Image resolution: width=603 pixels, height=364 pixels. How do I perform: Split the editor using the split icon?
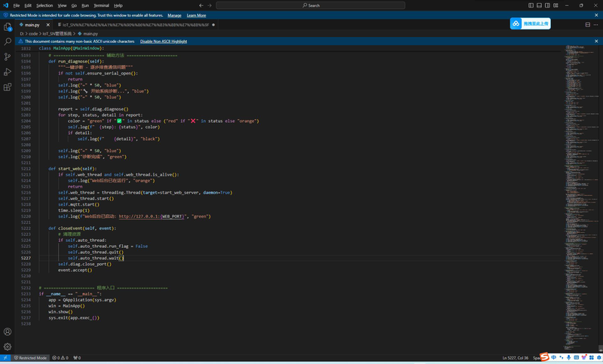click(x=588, y=25)
